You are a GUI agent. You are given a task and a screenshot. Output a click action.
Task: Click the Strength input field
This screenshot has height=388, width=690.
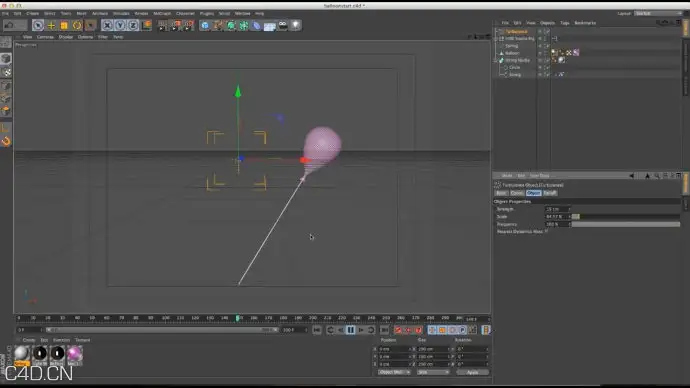(557, 209)
